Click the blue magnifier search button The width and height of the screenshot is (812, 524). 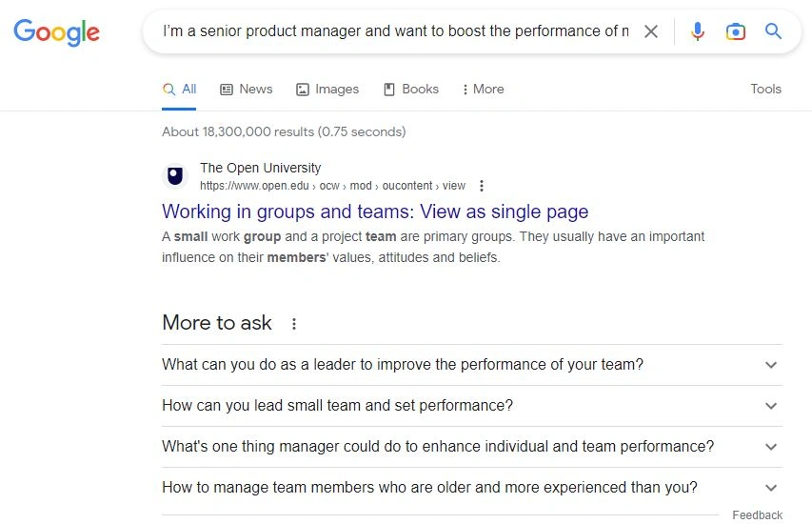point(773,31)
